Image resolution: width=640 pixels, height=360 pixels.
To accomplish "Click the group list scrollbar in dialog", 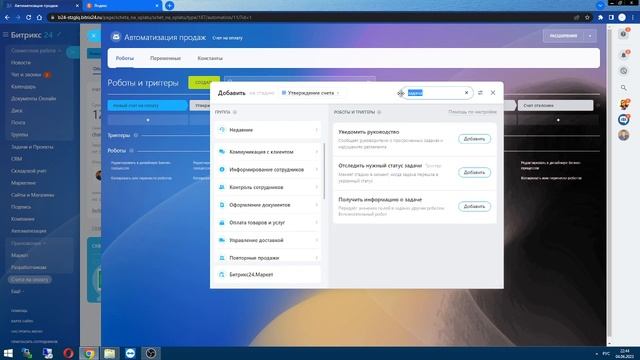I will point(324,171).
